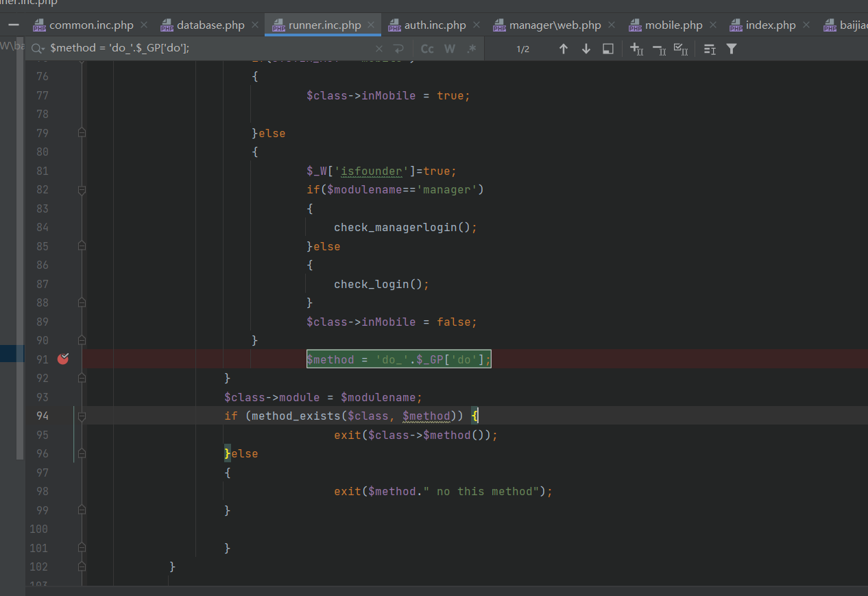Open the search history dropdown magnifier

(38, 49)
